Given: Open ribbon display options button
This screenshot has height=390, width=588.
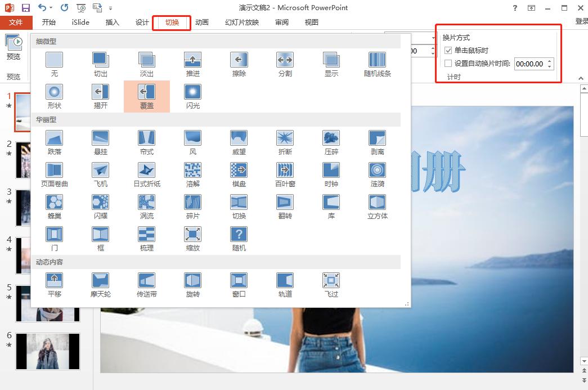Looking at the screenshot, I should pyautogui.click(x=531, y=8).
